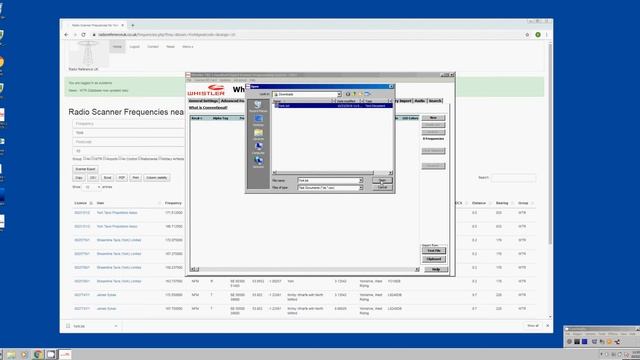Select Computer in the Open dialog sidebar

pos(258,148)
